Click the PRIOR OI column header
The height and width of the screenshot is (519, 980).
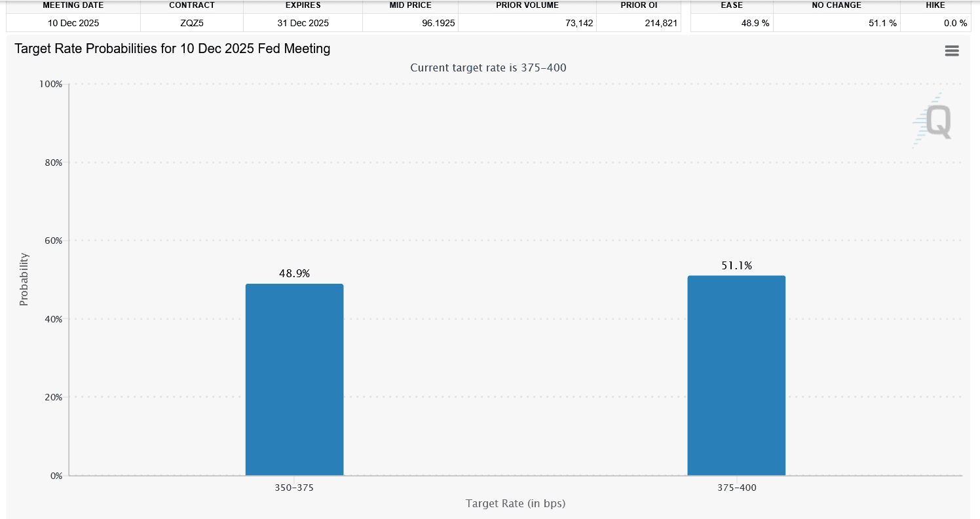tap(639, 5)
